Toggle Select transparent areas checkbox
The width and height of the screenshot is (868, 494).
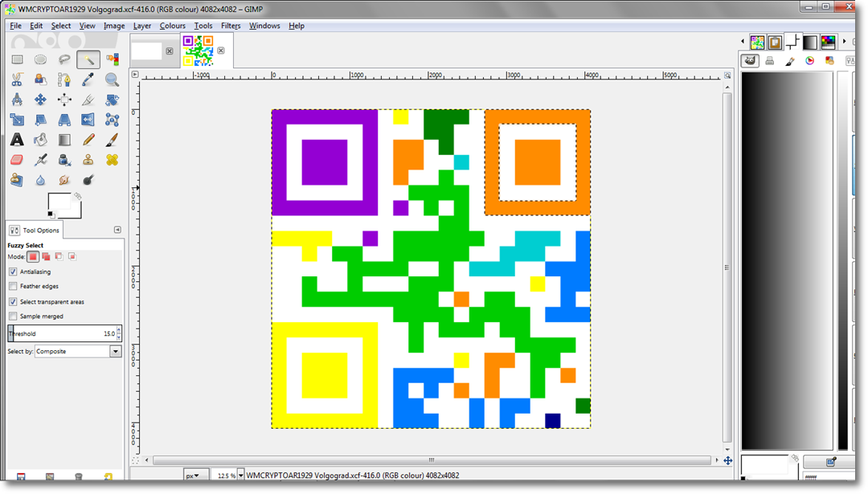pyautogui.click(x=13, y=301)
